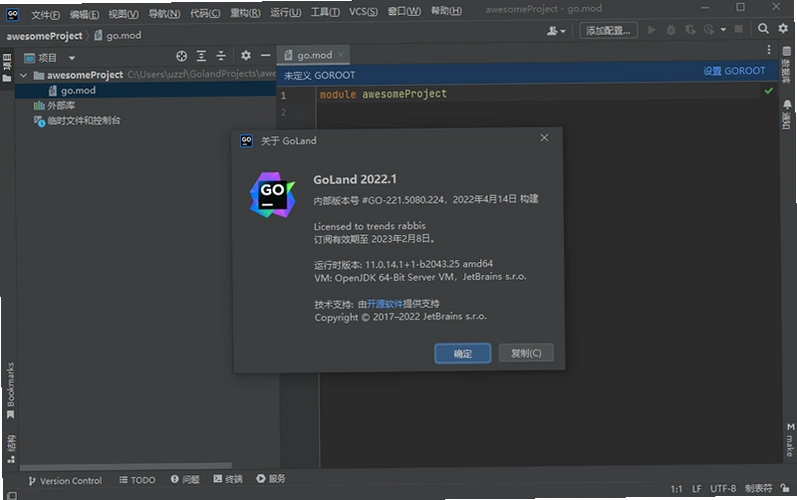Click Collapse All icon in project panel
This screenshot has height=500, width=797.
pyautogui.click(x=221, y=56)
